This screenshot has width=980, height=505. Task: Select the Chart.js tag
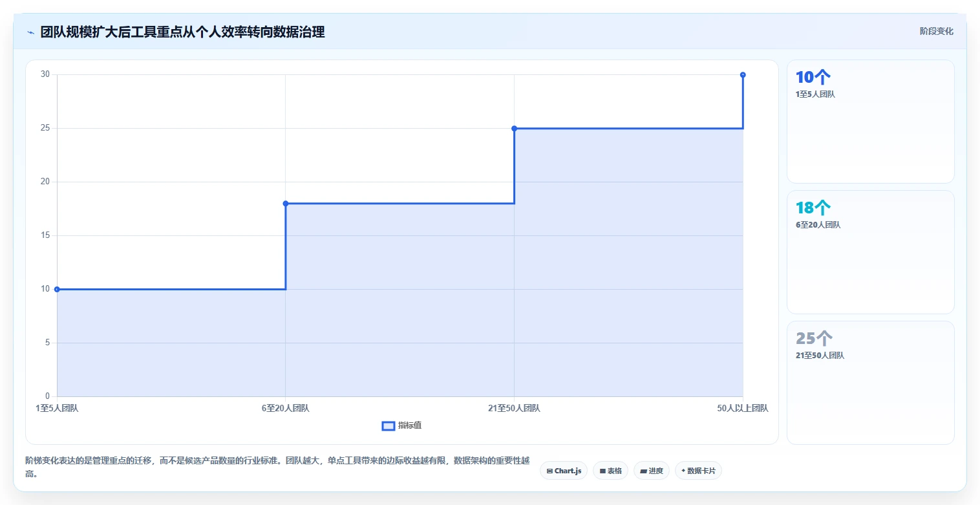tap(564, 471)
